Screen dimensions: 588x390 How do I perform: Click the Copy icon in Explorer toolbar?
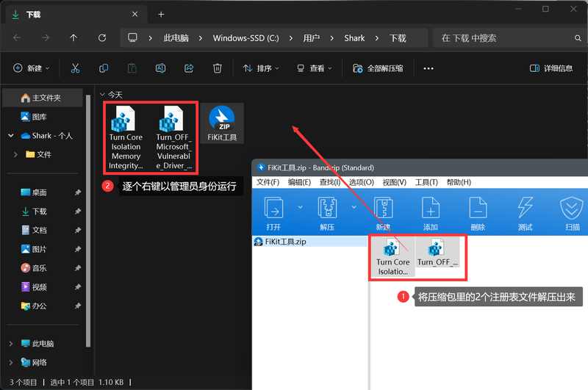(104, 68)
